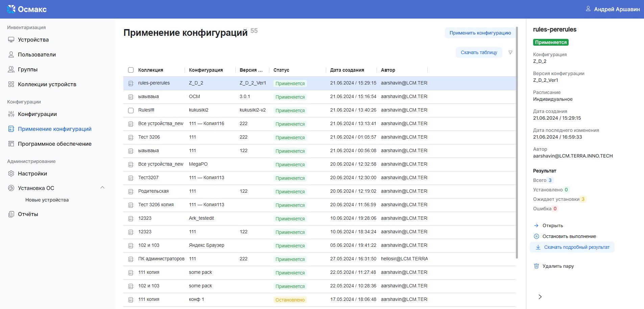Click the Settings gear icon in sidebar
644x309 pixels.
click(x=11, y=173)
